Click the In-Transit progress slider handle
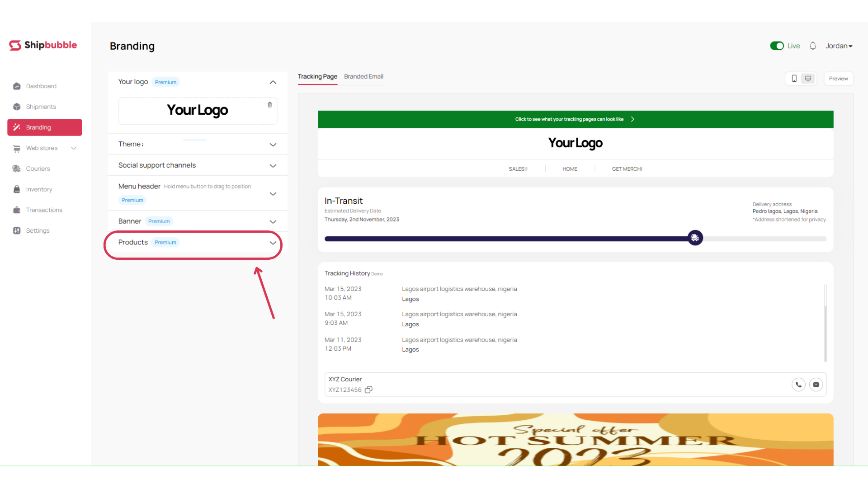This screenshot has width=868, height=488. [695, 238]
